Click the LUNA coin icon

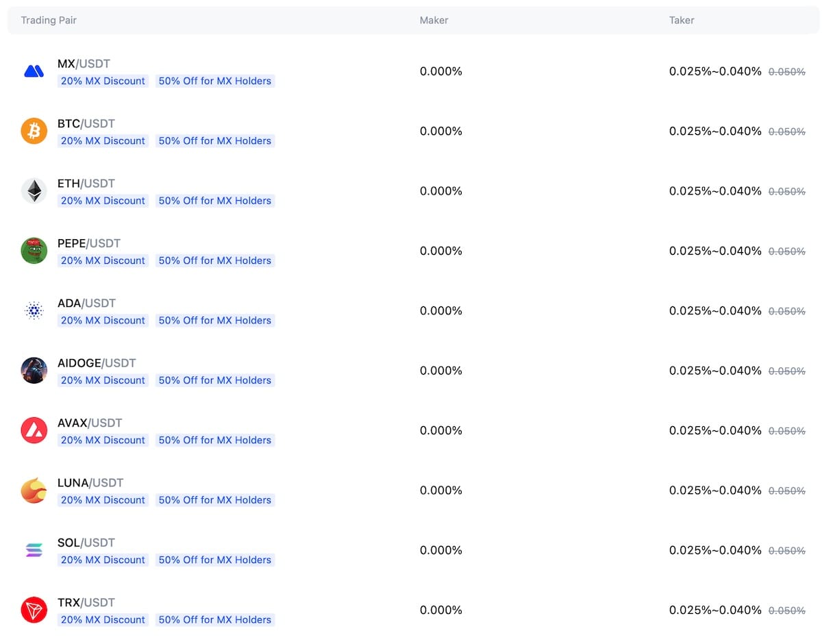pyautogui.click(x=34, y=491)
